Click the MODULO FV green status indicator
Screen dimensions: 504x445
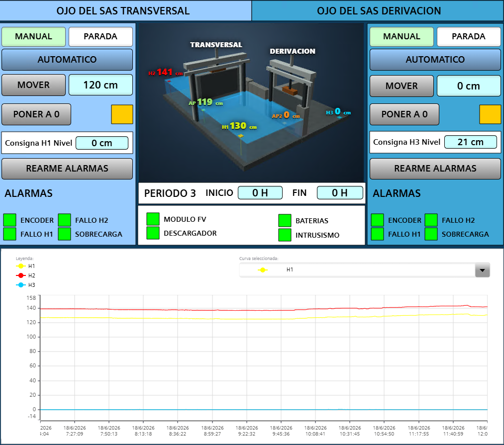tap(153, 219)
